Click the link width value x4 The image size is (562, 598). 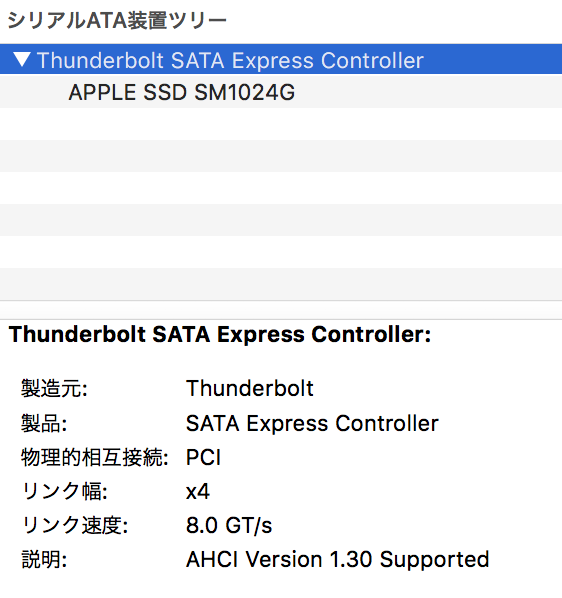pos(198,492)
